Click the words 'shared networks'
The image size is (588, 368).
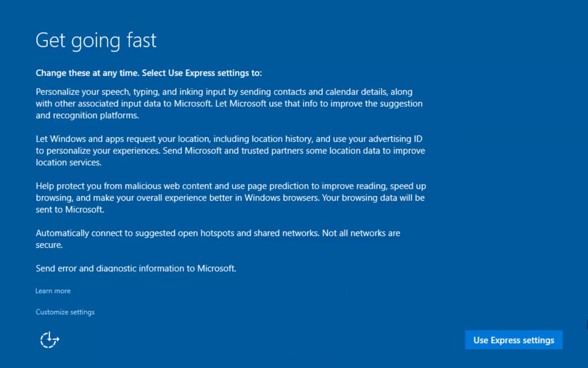pyautogui.click(x=286, y=233)
